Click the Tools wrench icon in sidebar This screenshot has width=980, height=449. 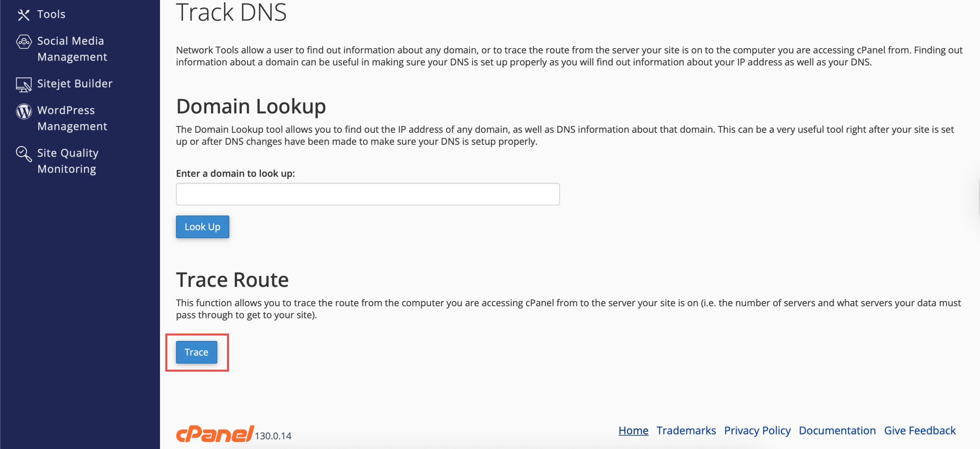point(23,15)
